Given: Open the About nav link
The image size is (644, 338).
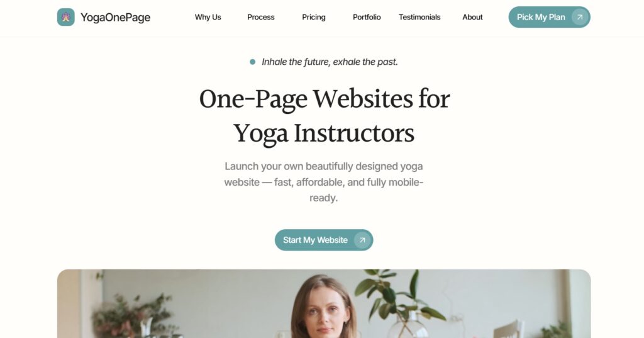Looking at the screenshot, I should pyautogui.click(x=472, y=17).
